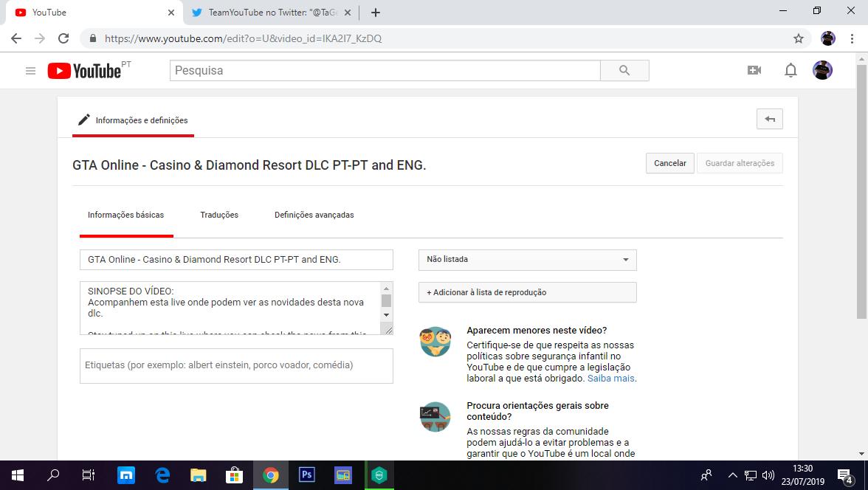Launch Microsoft Edge from the taskbar
The image size is (868, 490).
pos(162,475)
